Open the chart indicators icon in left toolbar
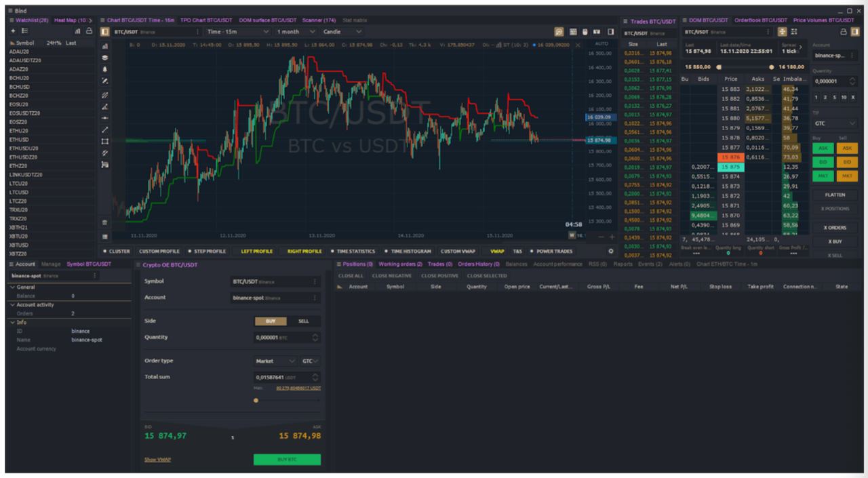 [x=105, y=47]
